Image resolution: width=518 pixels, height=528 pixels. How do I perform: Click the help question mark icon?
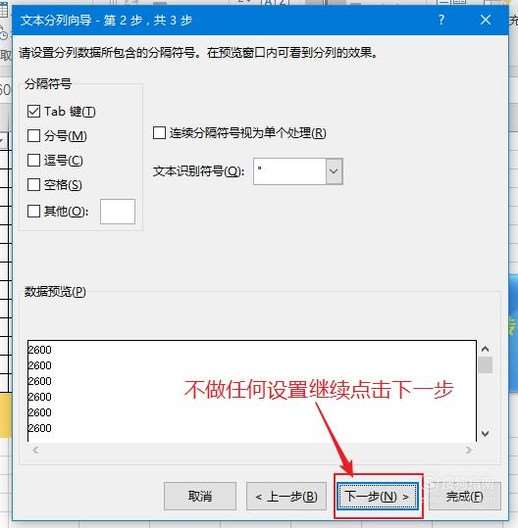(441, 20)
